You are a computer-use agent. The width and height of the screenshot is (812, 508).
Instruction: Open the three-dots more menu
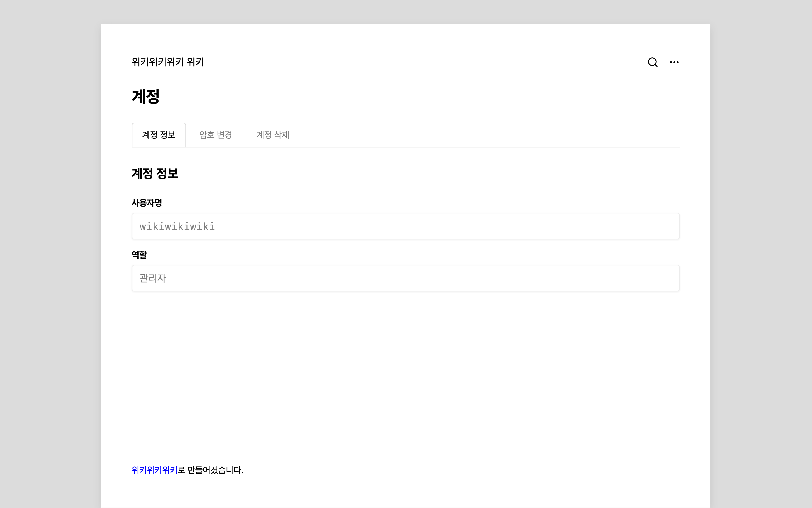674,62
